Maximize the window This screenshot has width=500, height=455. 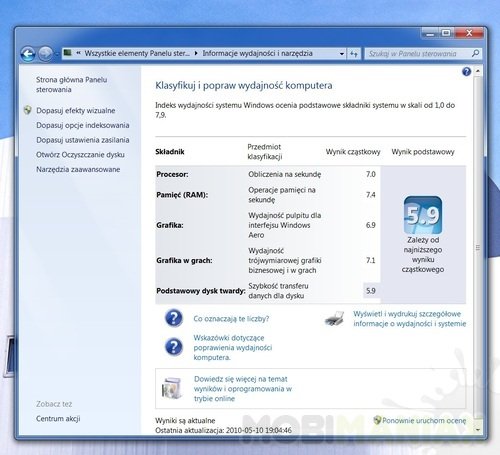[x=446, y=33]
